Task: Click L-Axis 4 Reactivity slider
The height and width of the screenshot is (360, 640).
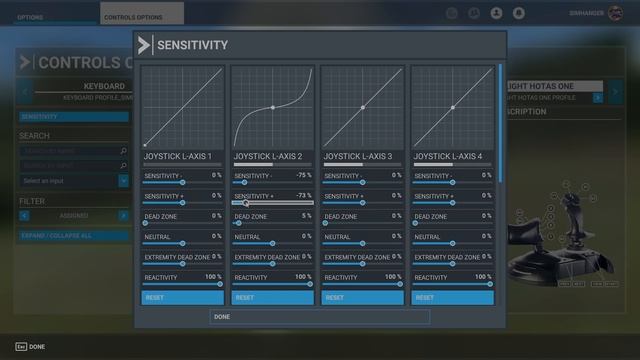Action: tap(453, 284)
